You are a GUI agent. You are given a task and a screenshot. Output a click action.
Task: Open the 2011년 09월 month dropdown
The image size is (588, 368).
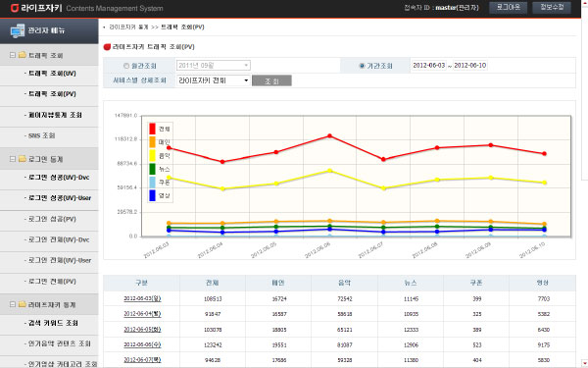214,66
